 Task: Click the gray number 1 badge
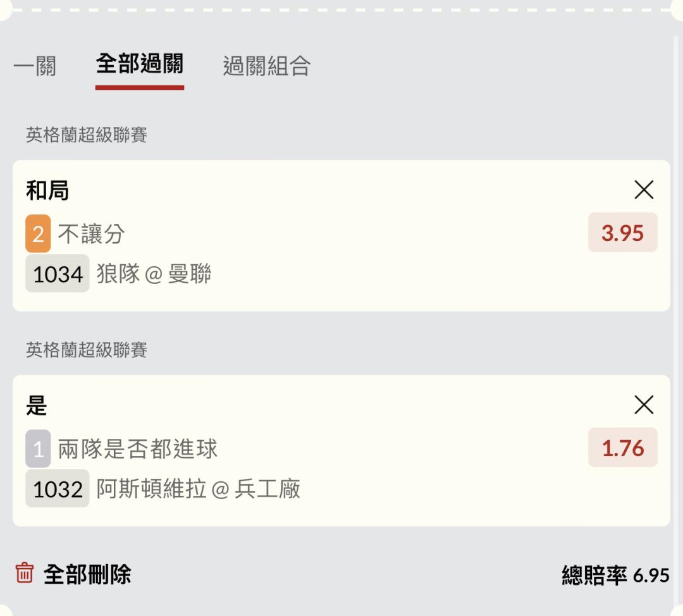click(x=38, y=449)
